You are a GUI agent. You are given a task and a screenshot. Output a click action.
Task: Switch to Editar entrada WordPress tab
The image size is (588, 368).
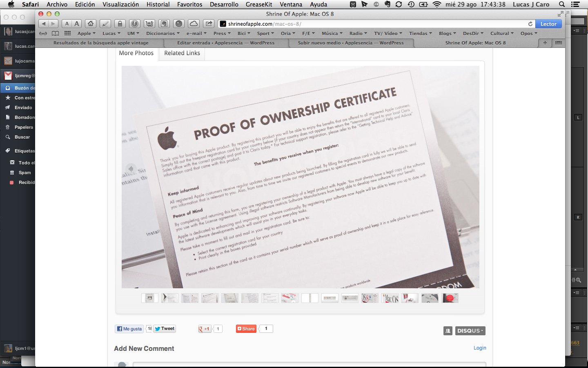(x=226, y=43)
